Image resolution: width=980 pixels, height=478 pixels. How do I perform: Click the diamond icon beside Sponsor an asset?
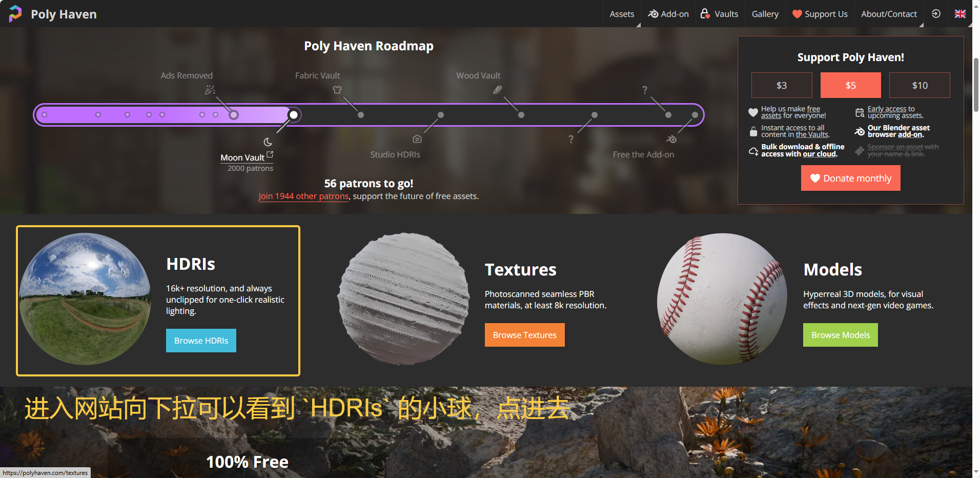tap(860, 151)
